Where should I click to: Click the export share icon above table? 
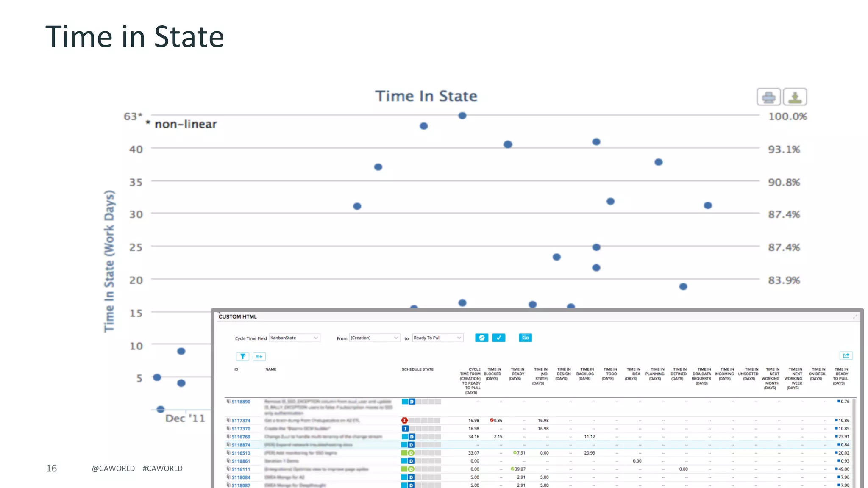[846, 356]
